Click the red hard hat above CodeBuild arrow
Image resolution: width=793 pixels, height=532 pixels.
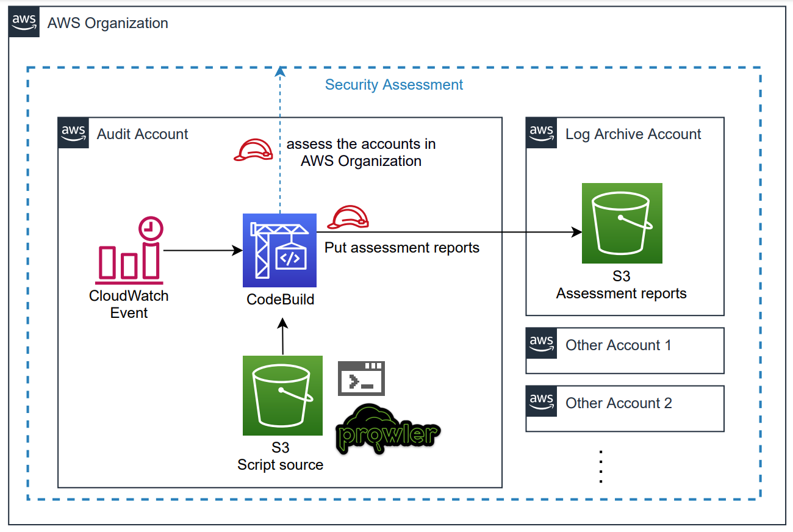click(x=348, y=217)
